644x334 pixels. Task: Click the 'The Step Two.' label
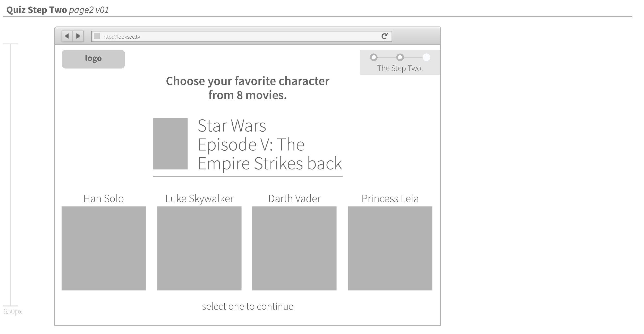[400, 68]
